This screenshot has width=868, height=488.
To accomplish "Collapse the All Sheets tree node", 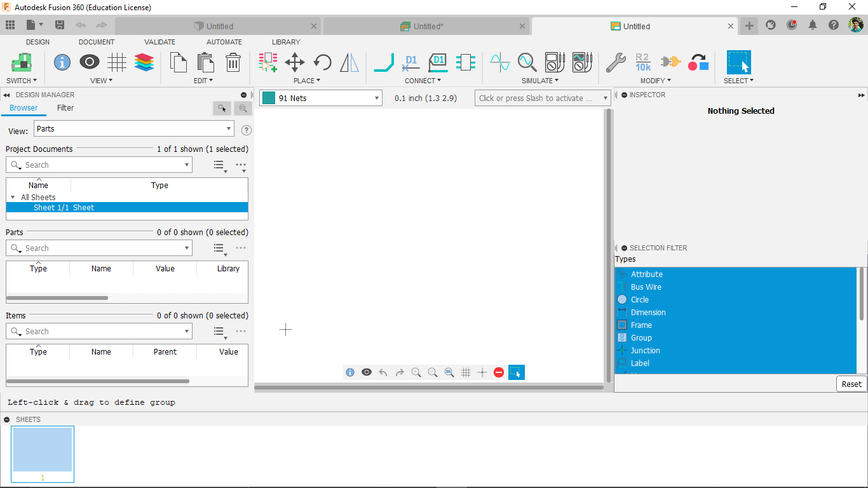I will pyautogui.click(x=13, y=198).
